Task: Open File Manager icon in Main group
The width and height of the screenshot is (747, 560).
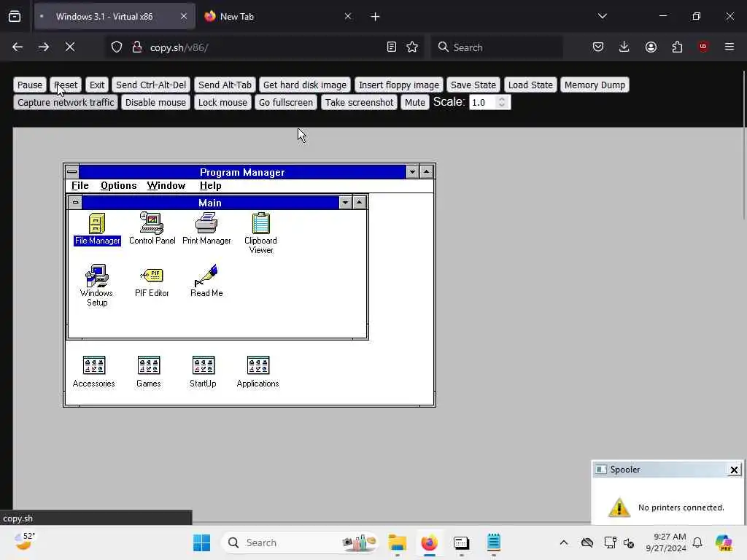Action: (x=97, y=229)
